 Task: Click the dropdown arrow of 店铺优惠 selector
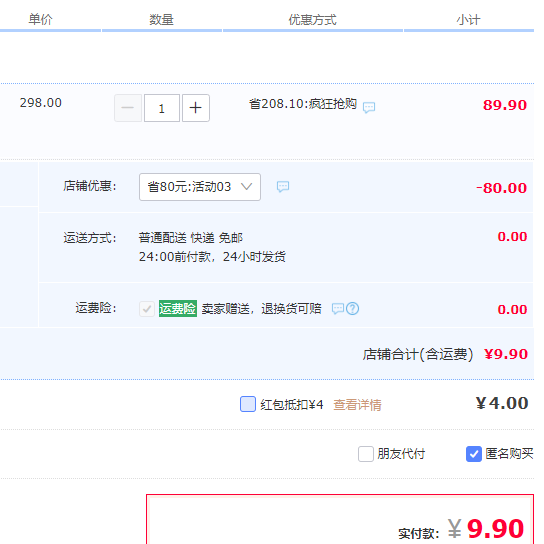click(246, 187)
